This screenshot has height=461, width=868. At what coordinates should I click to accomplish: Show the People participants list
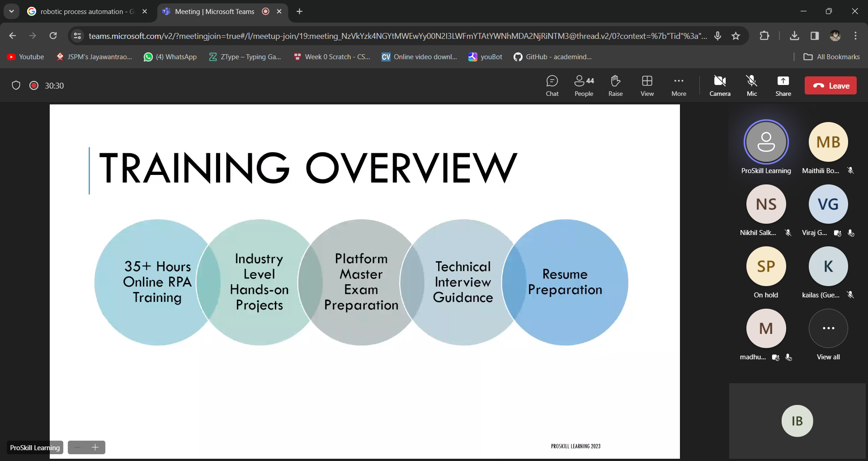[584, 85]
